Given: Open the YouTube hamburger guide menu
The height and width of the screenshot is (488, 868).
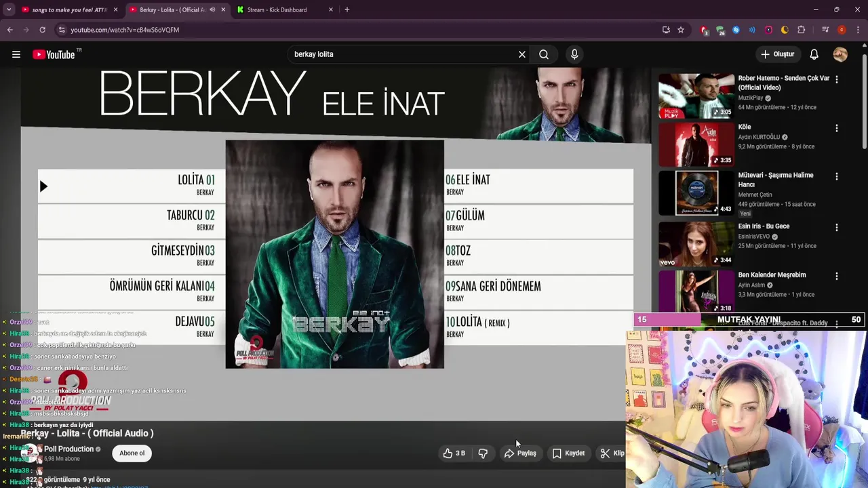Looking at the screenshot, I should click(16, 54).
